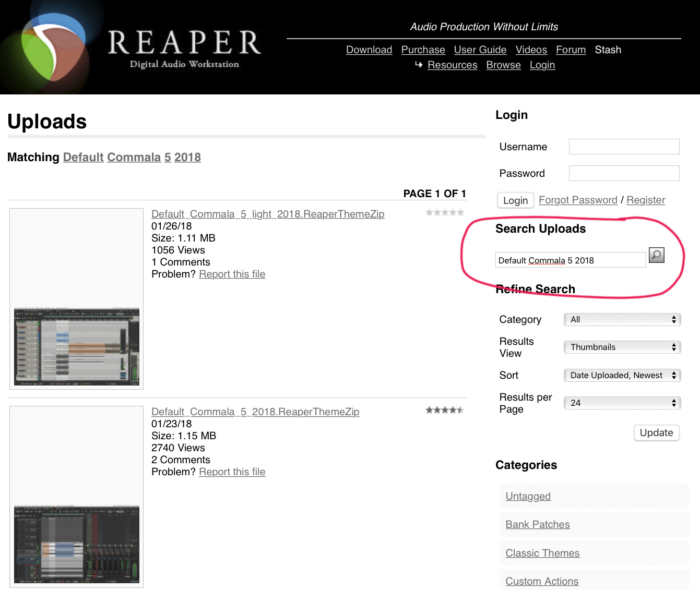
Task: Go to the Videos section
Action: pyautogui.click(x=531, y=50)
